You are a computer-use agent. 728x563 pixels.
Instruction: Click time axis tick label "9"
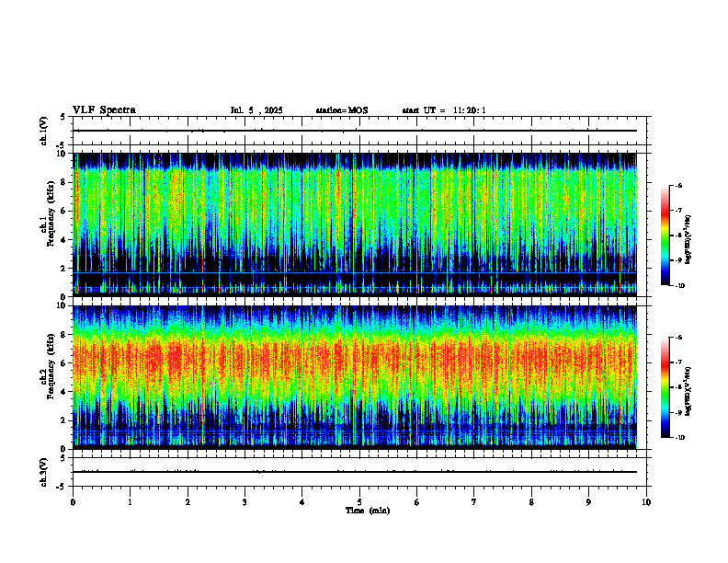pyautogui.click(x=588, y=502)
